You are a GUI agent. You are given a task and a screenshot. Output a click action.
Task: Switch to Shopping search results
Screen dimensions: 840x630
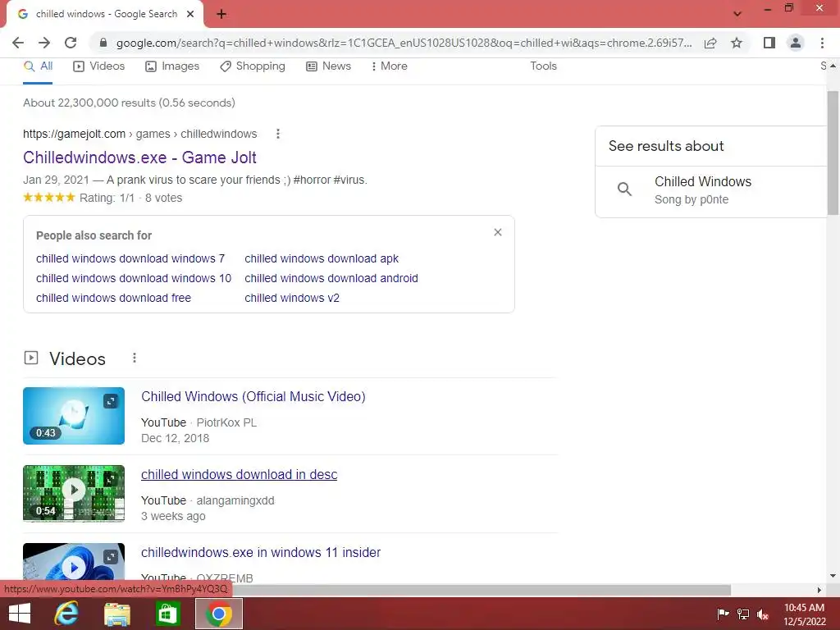(x=253, y=66)
